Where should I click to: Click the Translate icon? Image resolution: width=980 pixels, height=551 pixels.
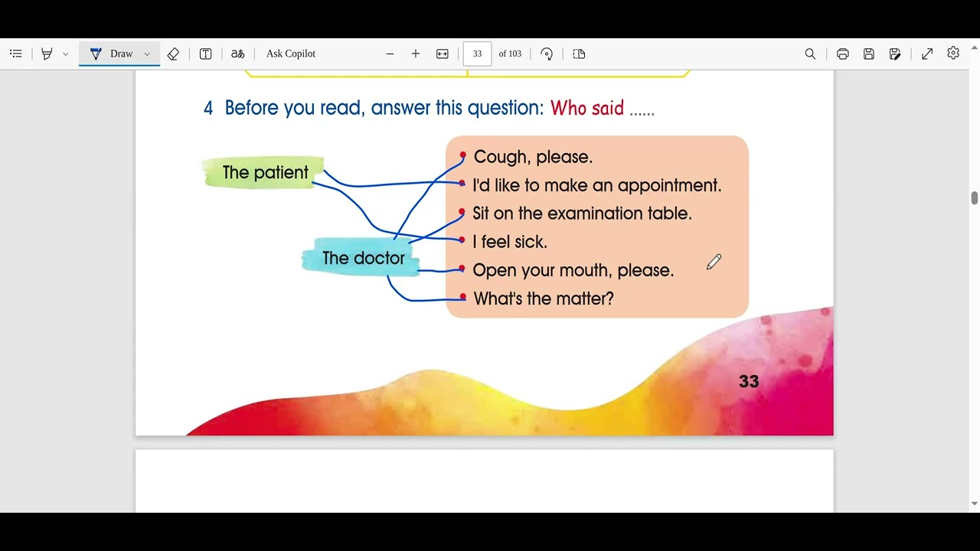238,54
